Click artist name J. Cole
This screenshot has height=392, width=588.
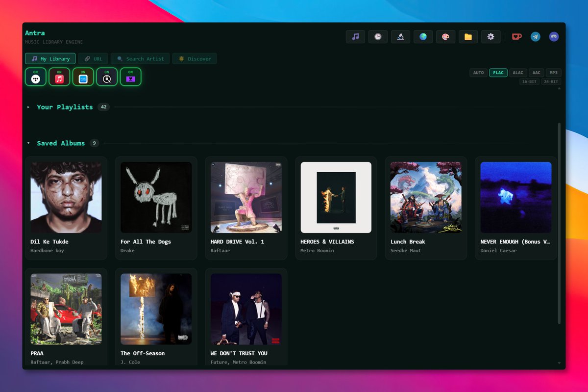tap(130, 362)
